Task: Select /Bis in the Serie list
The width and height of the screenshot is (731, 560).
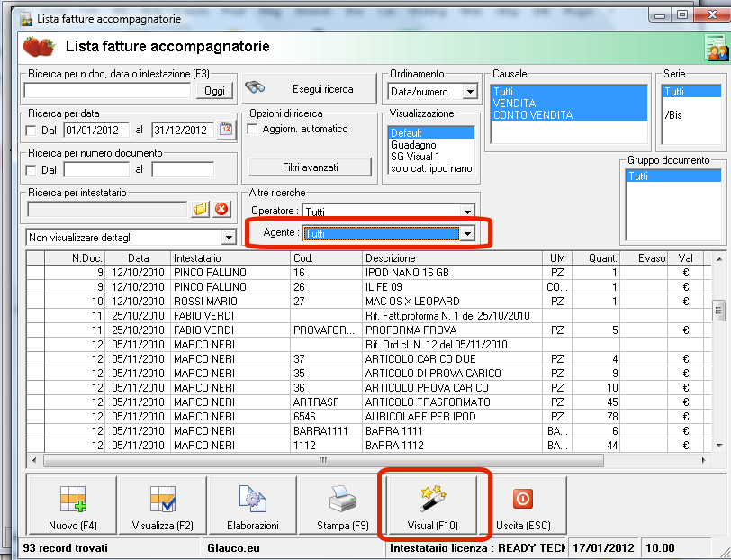Action: pyautogui.click(x=691, y=114)
